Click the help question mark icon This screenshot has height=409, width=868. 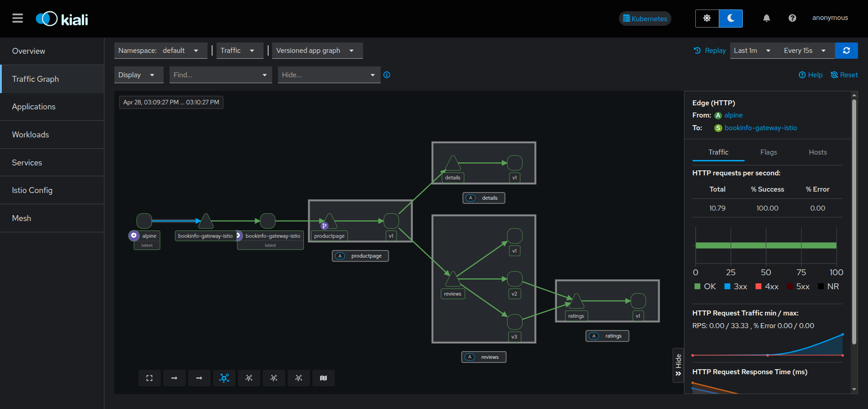coord(792,18)
